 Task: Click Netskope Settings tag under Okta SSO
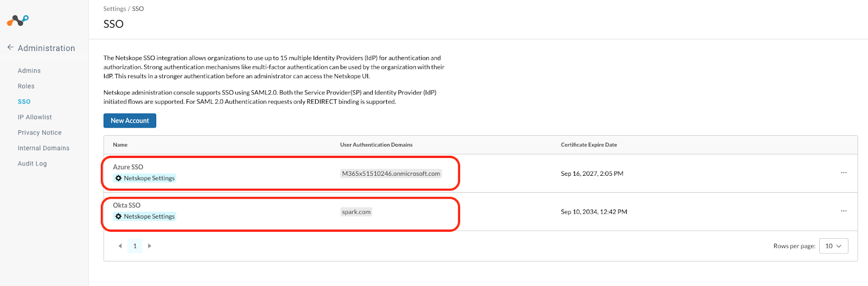click(145, 216)
